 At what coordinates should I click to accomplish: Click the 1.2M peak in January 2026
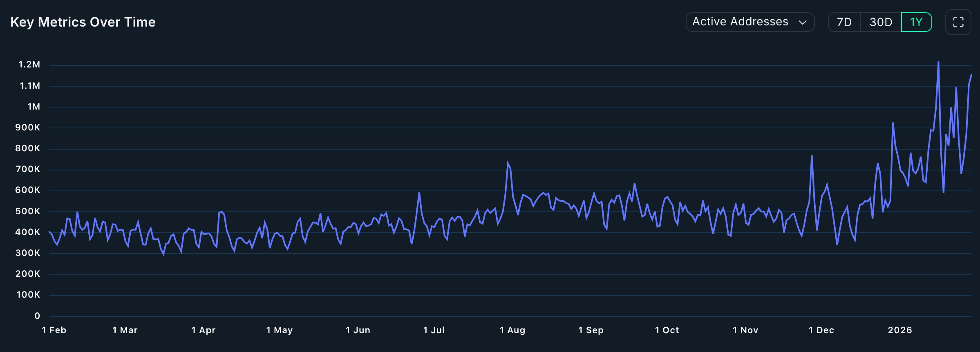(938, 63)
